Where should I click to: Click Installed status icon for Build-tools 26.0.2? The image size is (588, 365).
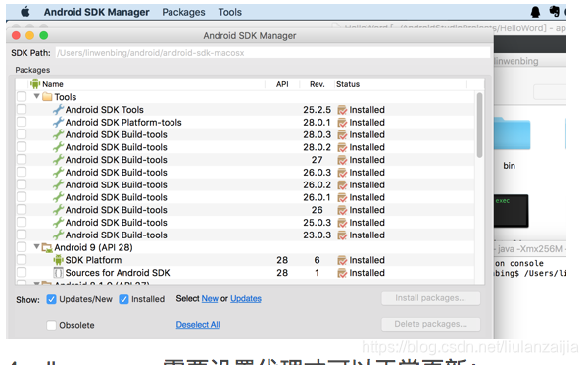(342, 185)
